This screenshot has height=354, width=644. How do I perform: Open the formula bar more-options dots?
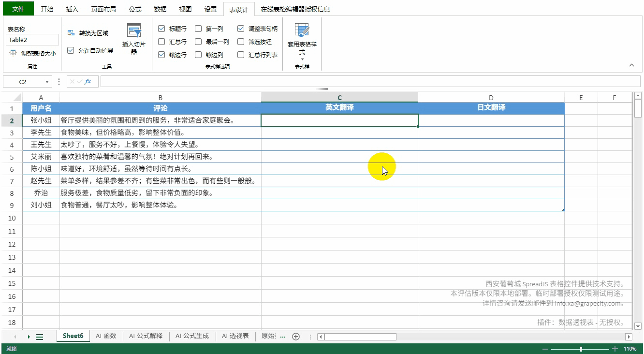tap(59, 82)
